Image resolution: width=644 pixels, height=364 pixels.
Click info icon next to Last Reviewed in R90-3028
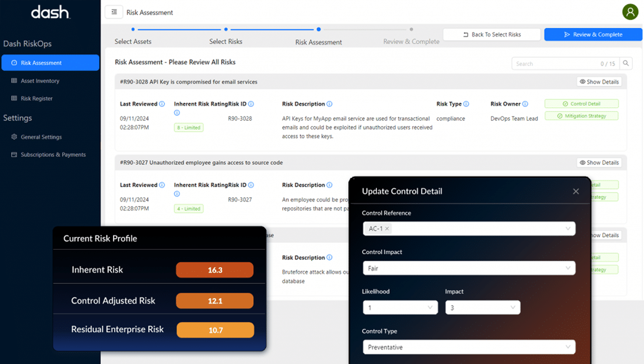coord(162,104)
